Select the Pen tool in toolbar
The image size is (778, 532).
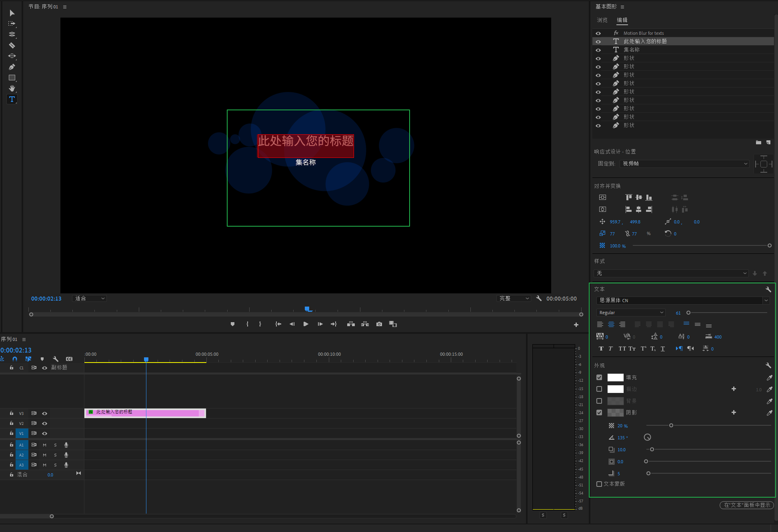coord(12,67)
